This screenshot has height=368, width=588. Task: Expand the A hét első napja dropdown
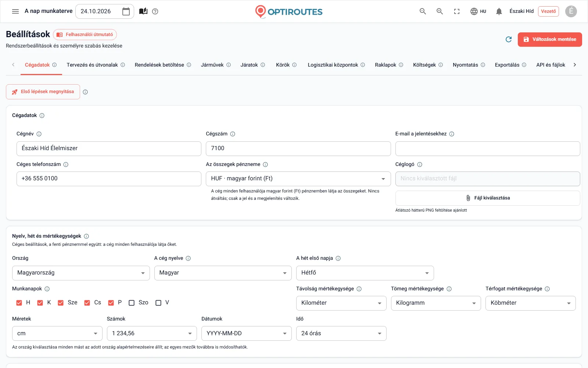tap(365, 273)
